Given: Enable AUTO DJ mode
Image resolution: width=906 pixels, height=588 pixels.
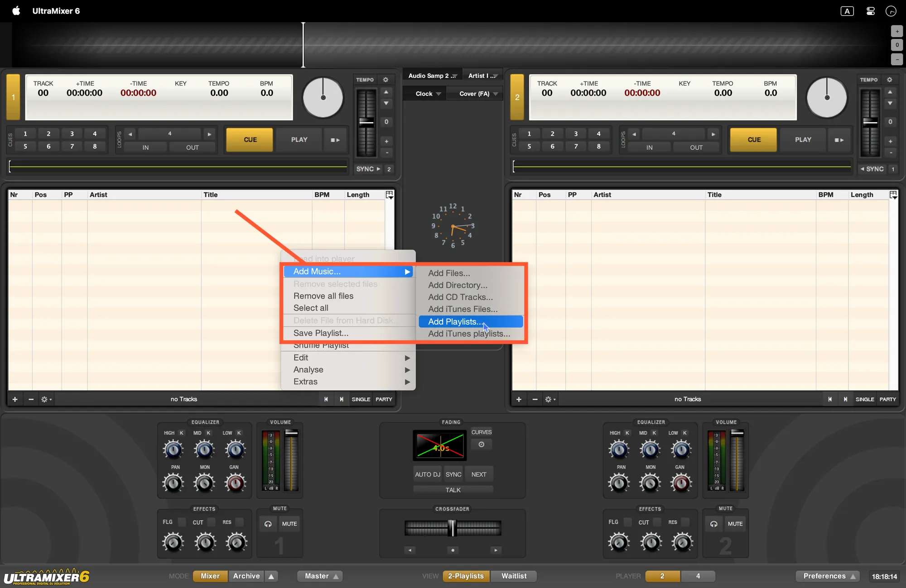Looking at the screenshot, I should tap(427, 474).
